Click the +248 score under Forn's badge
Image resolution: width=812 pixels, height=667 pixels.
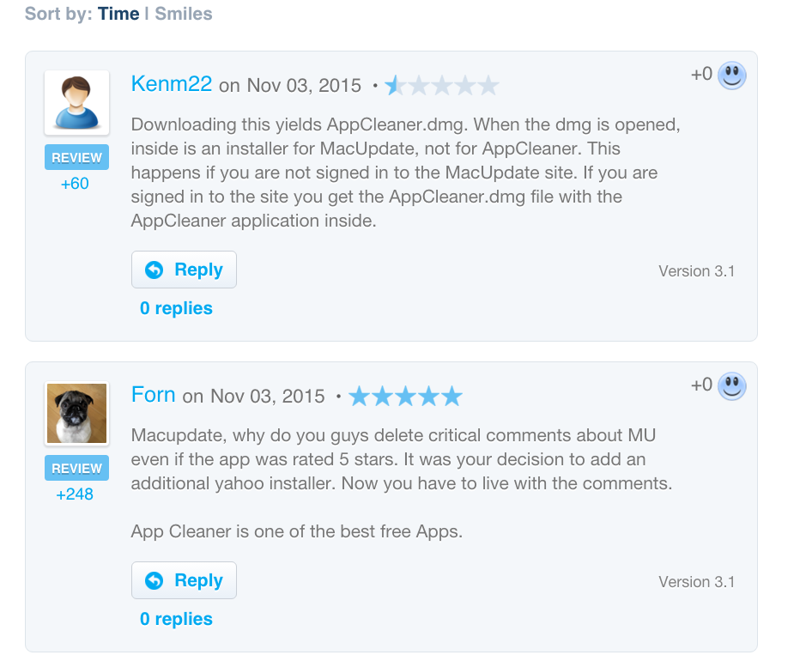click(x=75, y=494)
